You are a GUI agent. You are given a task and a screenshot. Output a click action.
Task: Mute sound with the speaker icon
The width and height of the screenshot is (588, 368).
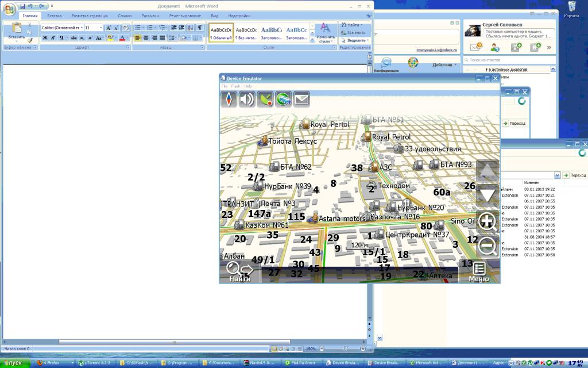(247, 99)
